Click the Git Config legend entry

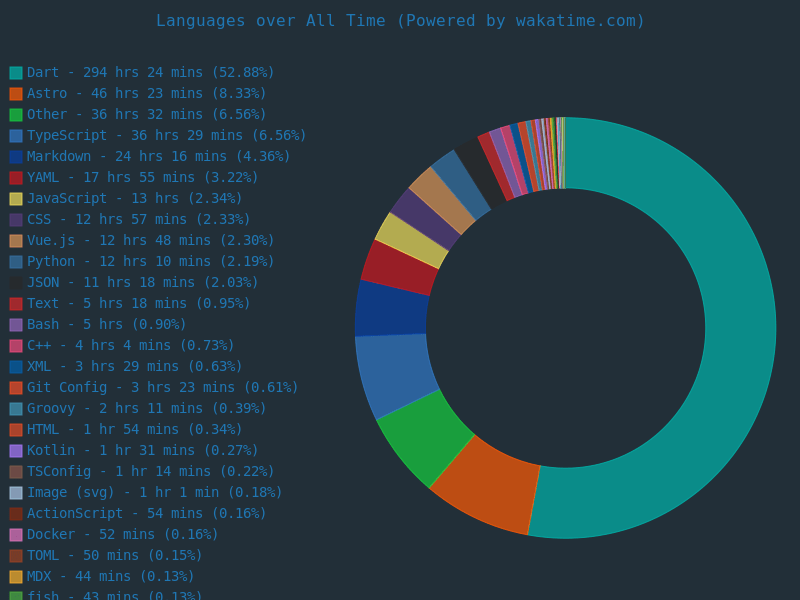[x=162, y=388]
